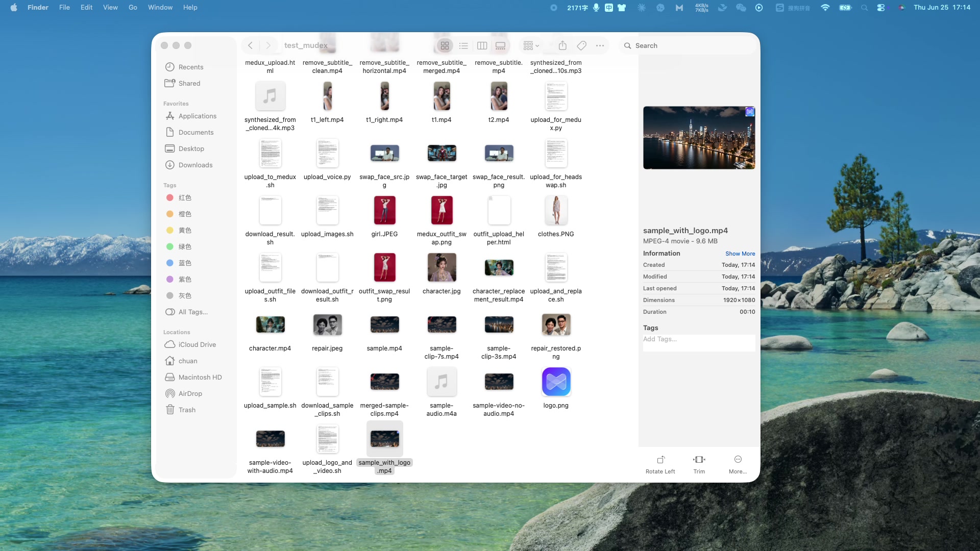Go forward with the right chevron
The image size is (980, 551).
(268, 45)
